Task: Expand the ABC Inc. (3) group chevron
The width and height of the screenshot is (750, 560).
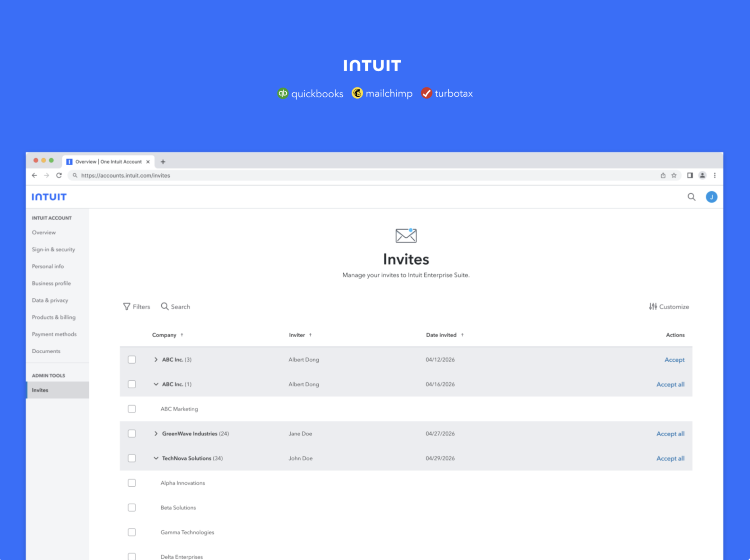Action: (x=156, y=359)
